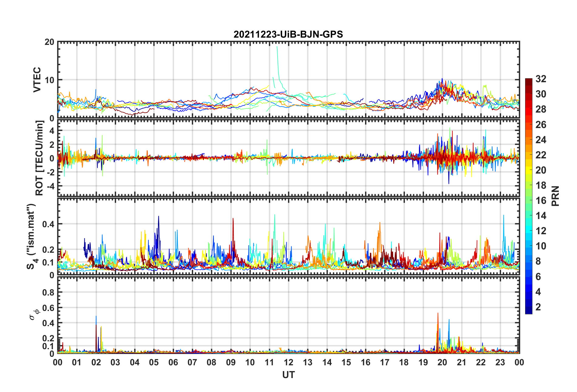Click UT-axis hour label "12"
Image resolution: width=577 pixels, height=392 pixels.
288,363
